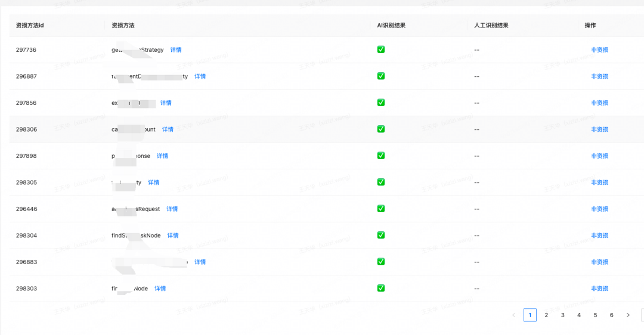Select id cell 298306
Image resolution: width=644 pixels, height=335 pixels.
(x=26, y=129)
